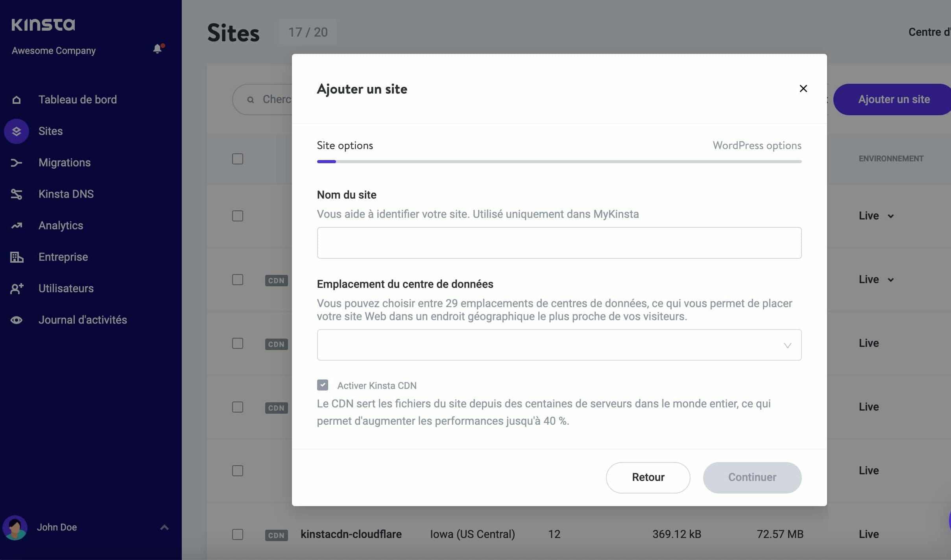Click the Entreprise sidebar icon

pos(16,257)
